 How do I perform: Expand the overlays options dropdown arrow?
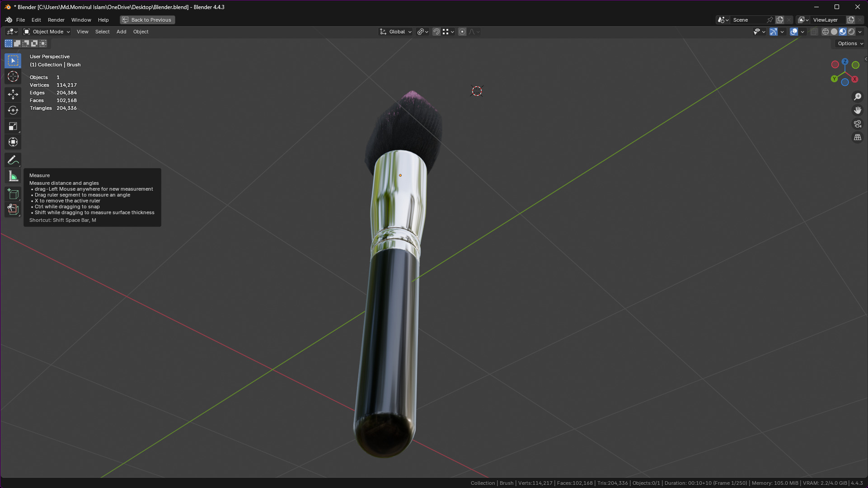tap(802, 32)
